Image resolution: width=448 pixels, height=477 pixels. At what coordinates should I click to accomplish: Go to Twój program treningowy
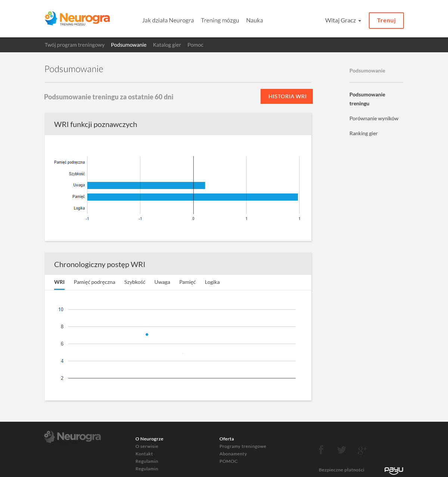tap(75, 45)
